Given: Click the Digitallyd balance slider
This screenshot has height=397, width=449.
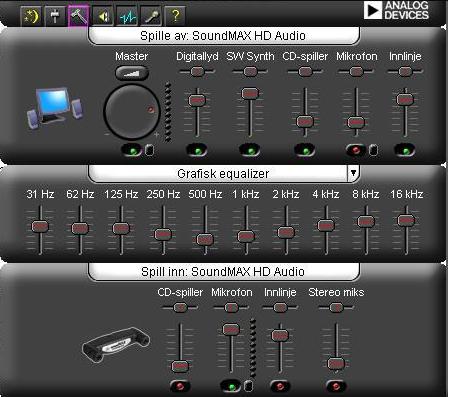Looking at the screenshot, I should click(x=197, y=71).
